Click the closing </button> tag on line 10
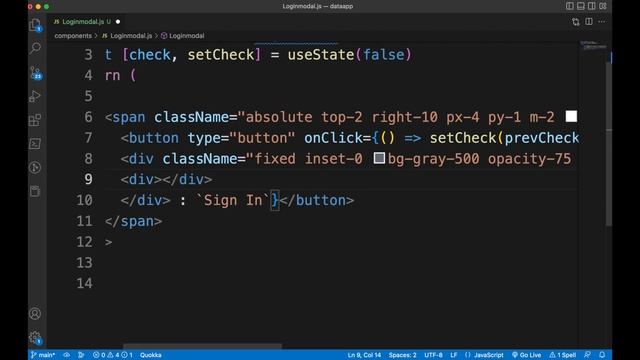This screenshot has height=360, width=640. [x=317, y=200]
